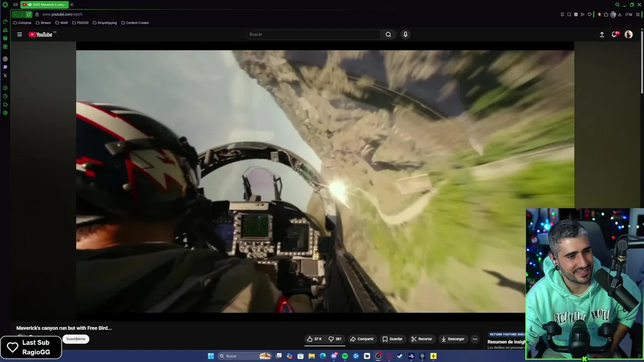Take a snapshot with the screenshot icon
Screen dimensions: 644x362
[x=569, y=15]
